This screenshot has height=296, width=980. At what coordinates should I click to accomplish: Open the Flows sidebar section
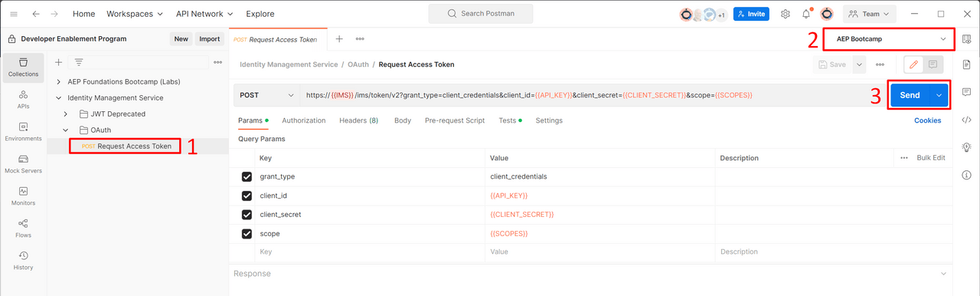(x=23, y=228)
